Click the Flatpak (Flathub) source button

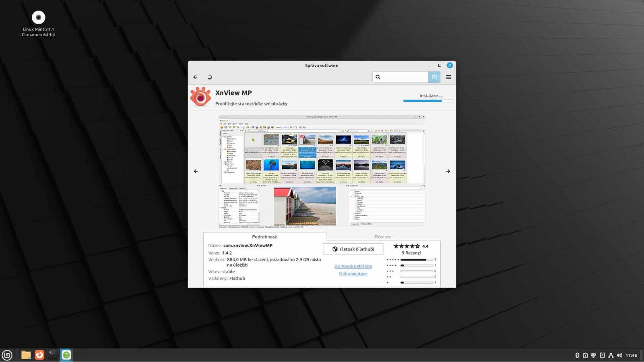353,249
